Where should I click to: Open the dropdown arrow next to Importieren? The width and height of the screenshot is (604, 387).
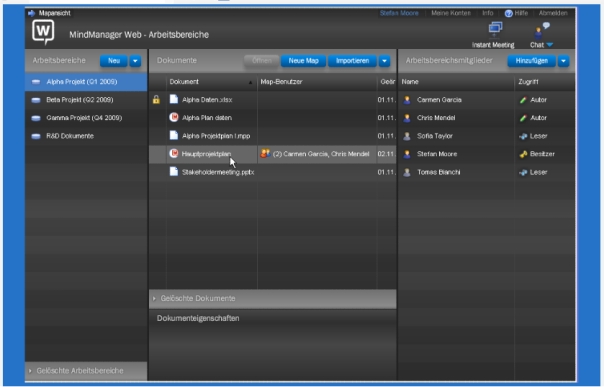point(384,61)
